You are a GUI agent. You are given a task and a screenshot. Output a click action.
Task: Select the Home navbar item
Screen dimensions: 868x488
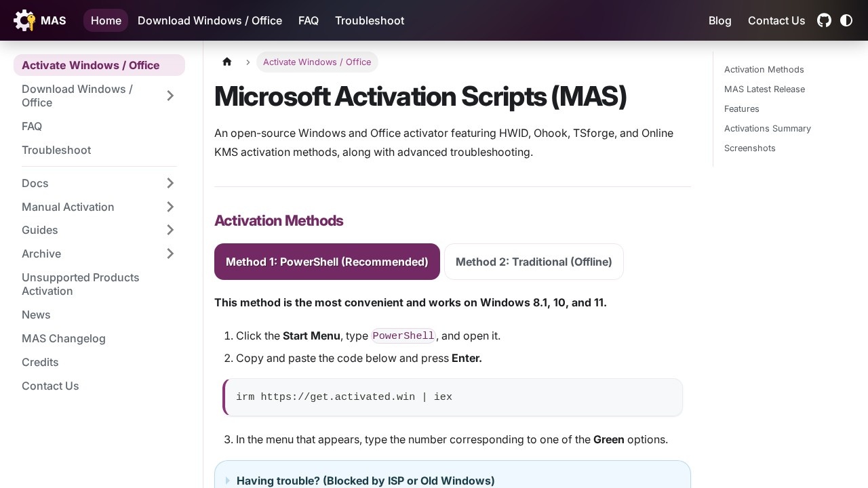point(106,20)
